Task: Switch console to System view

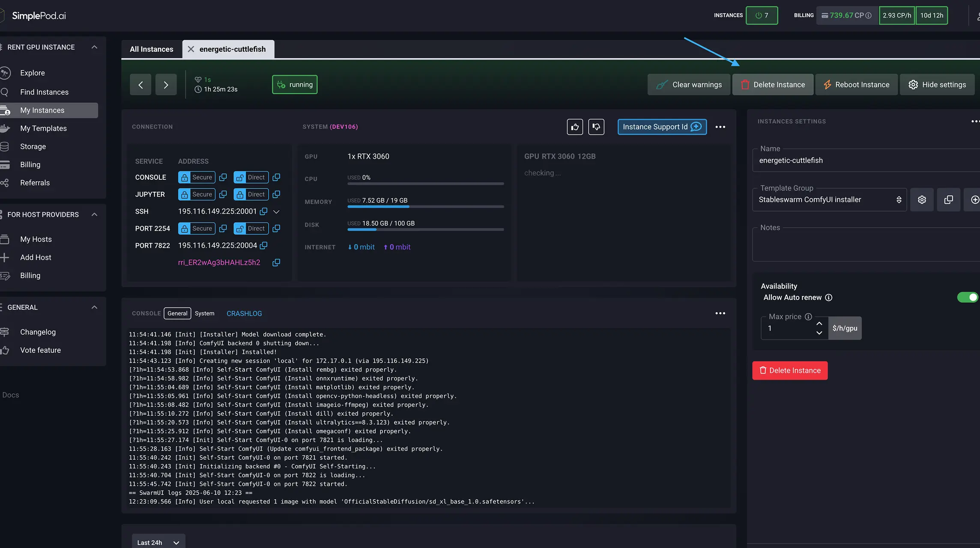Action: (204, 313)
